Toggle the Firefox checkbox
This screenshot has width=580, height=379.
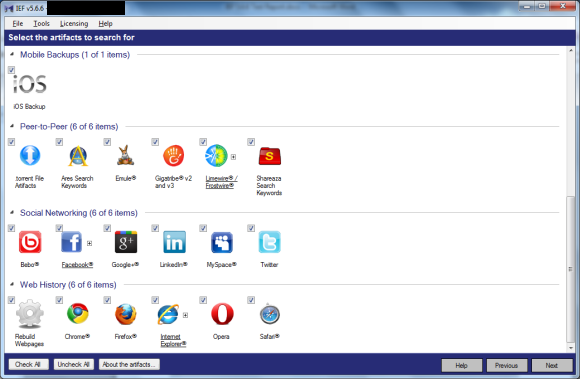tap(107, 300)
